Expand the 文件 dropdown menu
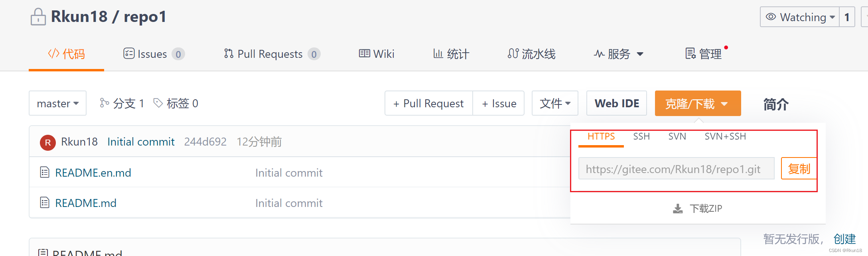Screen dimensions: 868x256 click(555, 103)
